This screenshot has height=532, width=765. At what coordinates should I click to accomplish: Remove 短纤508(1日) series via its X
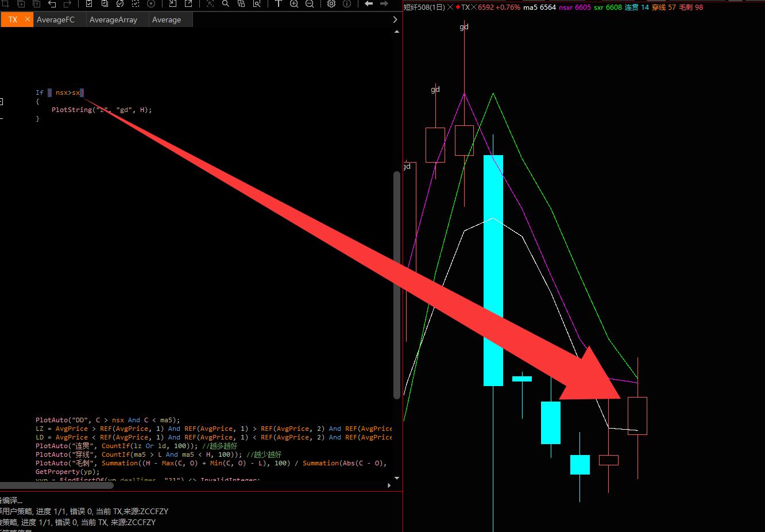(x=450, y=7)
